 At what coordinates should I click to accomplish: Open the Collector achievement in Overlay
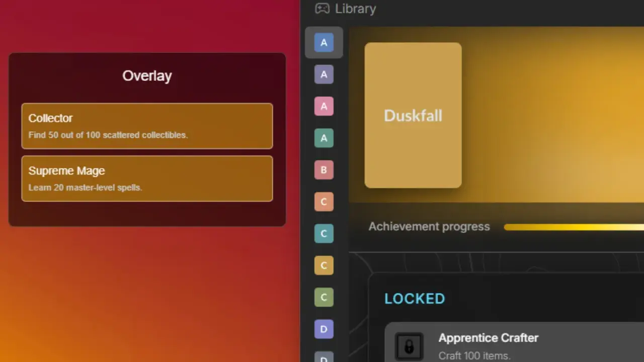147,126
